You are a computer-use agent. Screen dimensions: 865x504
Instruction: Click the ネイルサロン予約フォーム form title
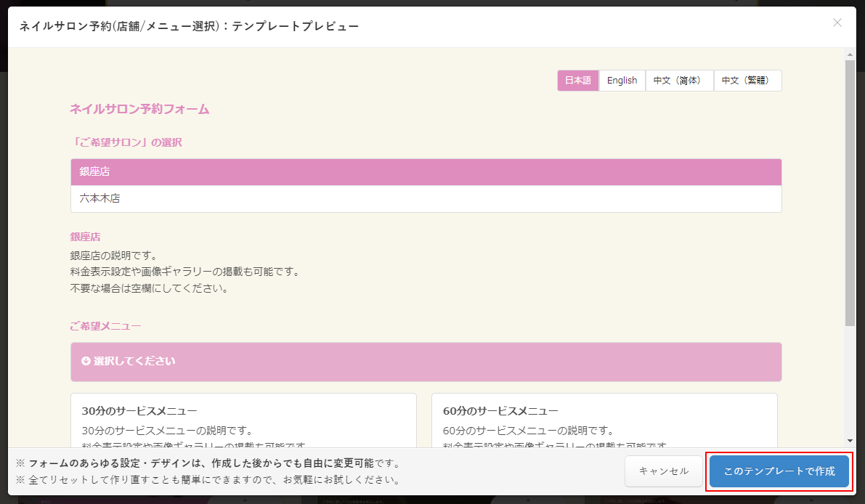tap(139, 110)
